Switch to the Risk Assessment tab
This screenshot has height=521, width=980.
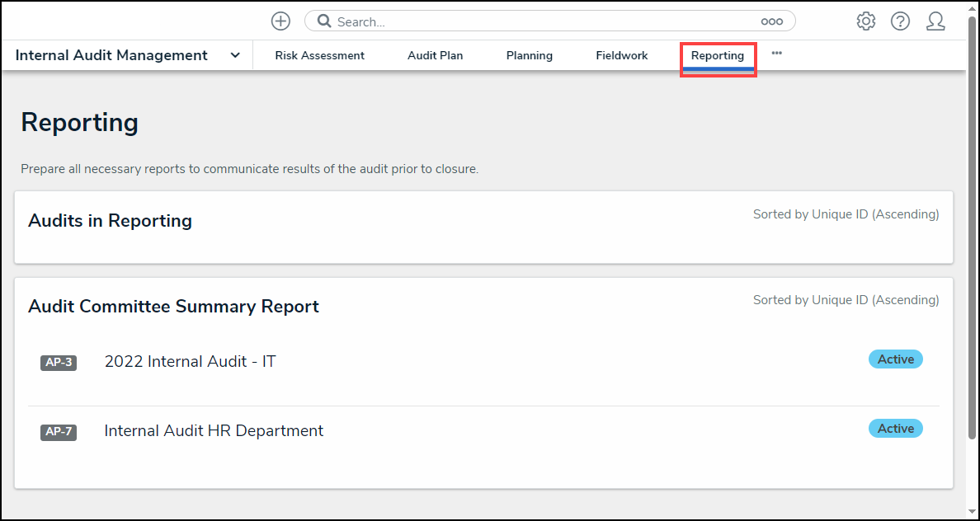[x=319, y=55]
